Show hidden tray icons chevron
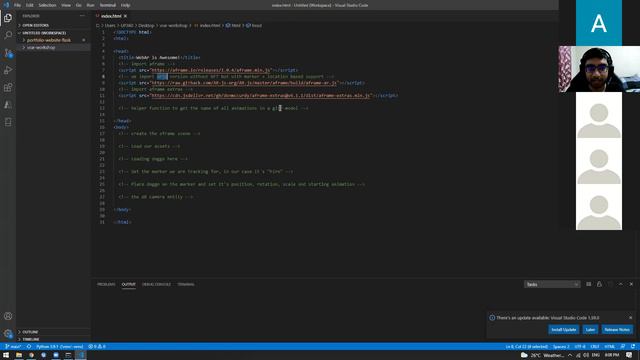The height and width of the screenshot is (360, 640). [x=570, y=355]
